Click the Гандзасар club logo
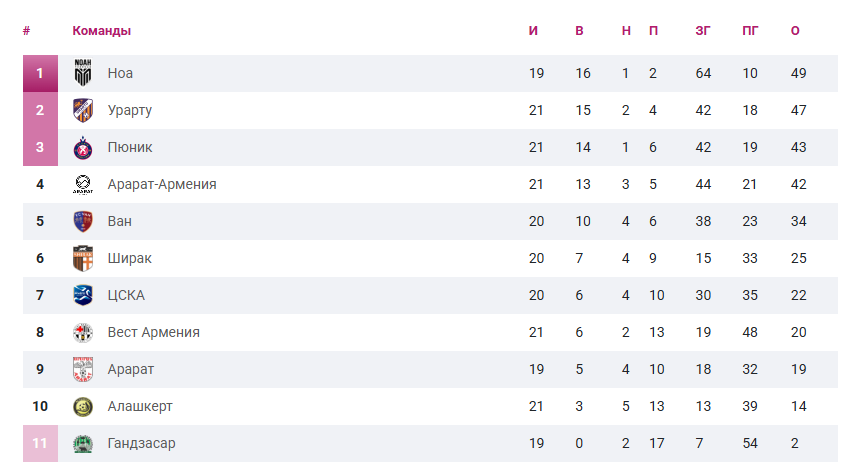 [83, 443]
